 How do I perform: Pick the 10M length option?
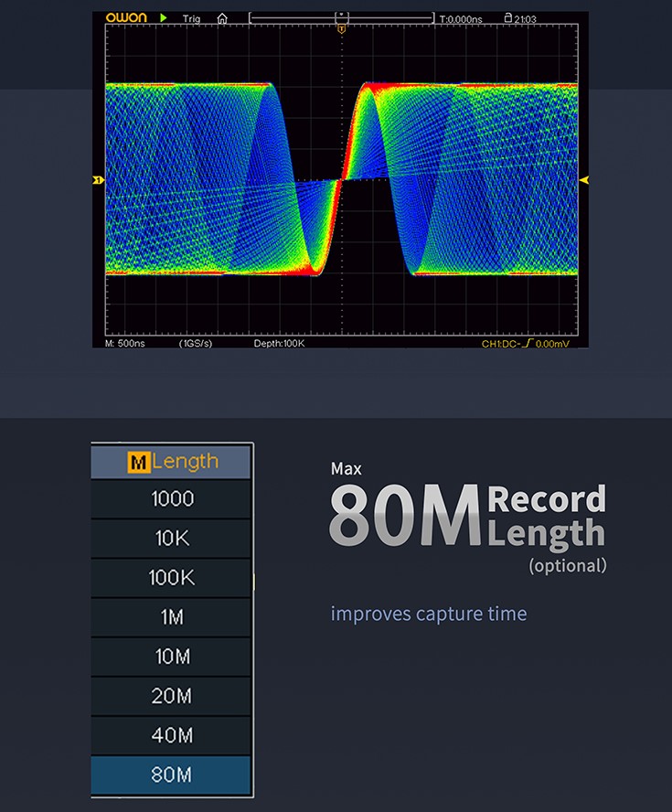click(171, 657)
